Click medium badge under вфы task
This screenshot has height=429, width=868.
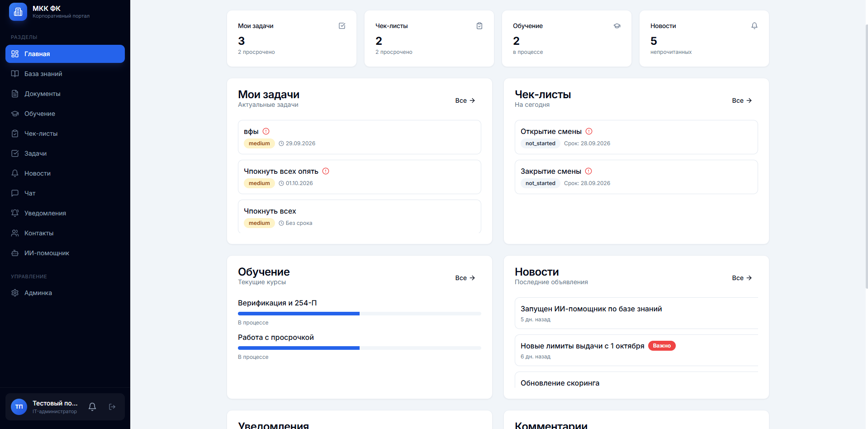click(x=259, y=143)
